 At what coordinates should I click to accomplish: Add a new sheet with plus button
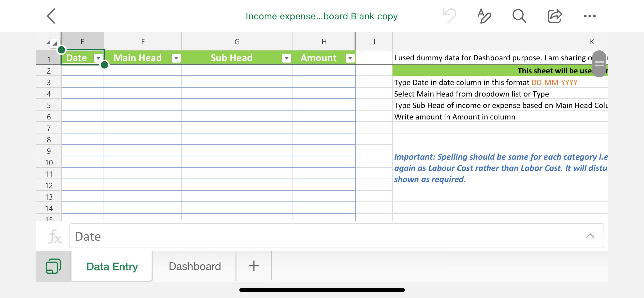pyautogui.click(x=253, y=266)
